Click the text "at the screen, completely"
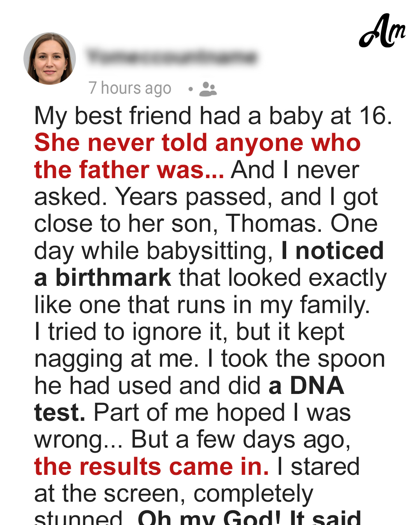This screenshot has height=525, width=420. coord(173,494)
